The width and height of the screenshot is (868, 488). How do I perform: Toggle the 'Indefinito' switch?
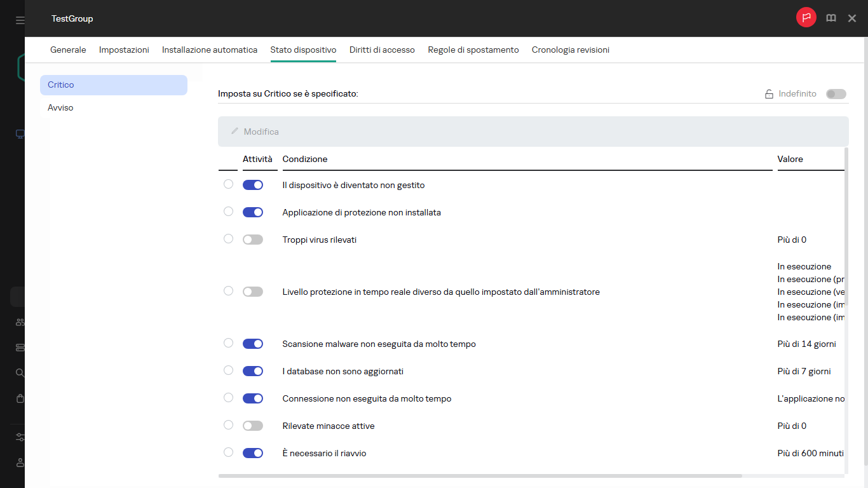click(x=836, y=93)
